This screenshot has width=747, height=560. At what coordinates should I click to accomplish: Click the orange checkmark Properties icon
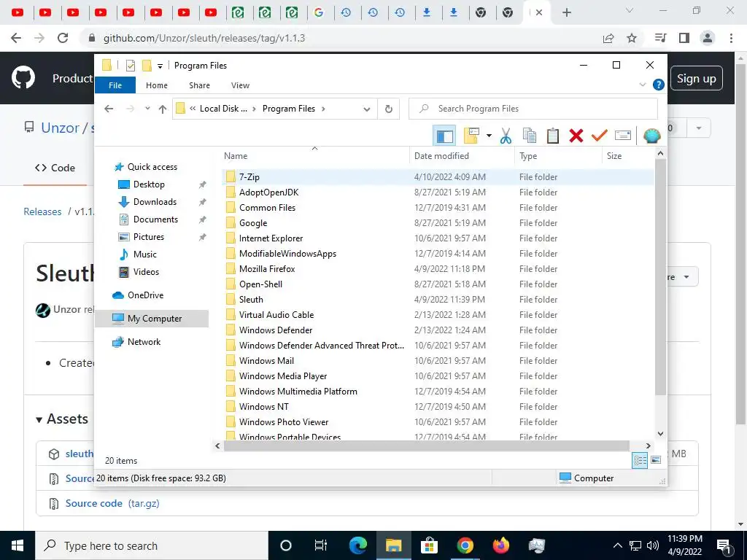point(600,136)
